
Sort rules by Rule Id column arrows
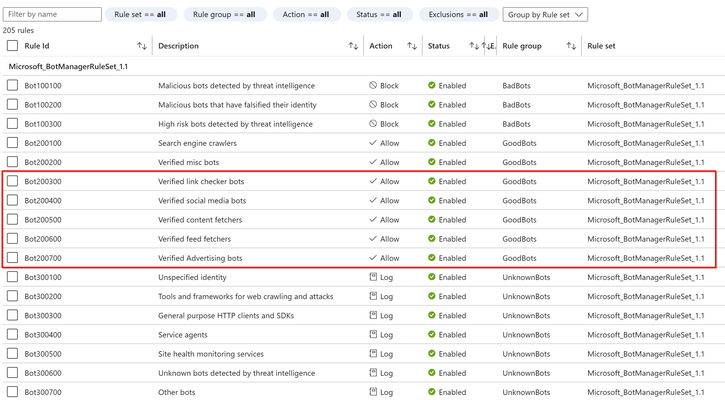click(142, 46)
